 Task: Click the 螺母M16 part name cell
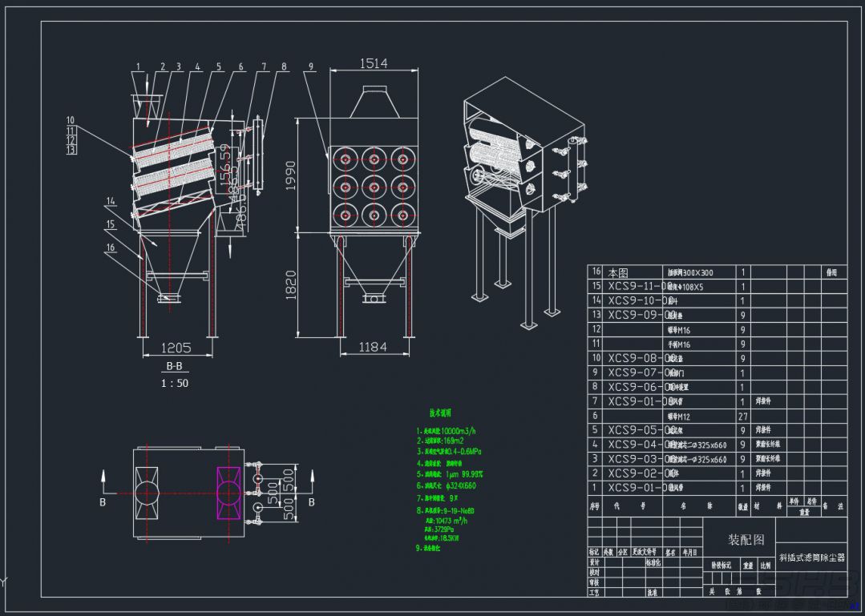coord(678,330)
